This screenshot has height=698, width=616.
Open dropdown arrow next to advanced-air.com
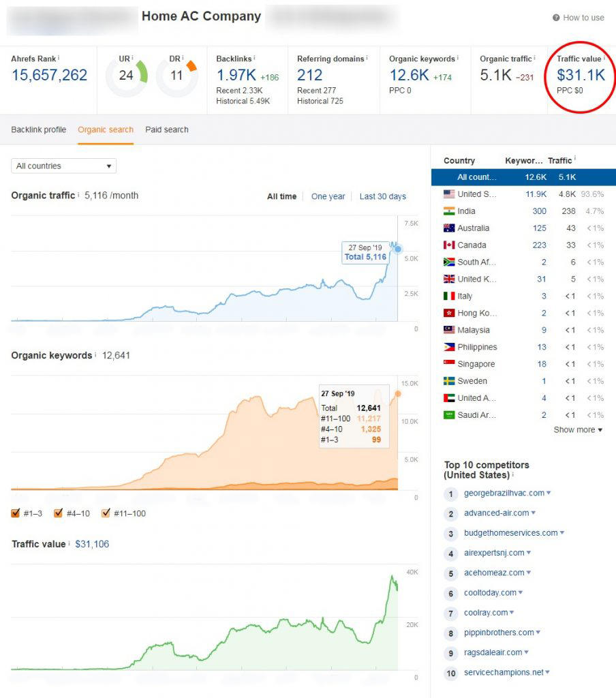click(534, 513)
